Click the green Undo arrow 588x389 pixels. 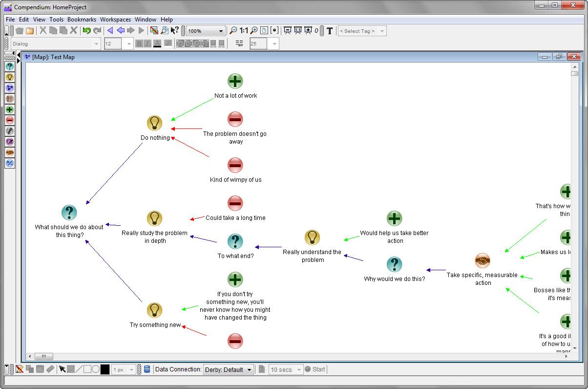pyautogui.click(x=86, y=30)
